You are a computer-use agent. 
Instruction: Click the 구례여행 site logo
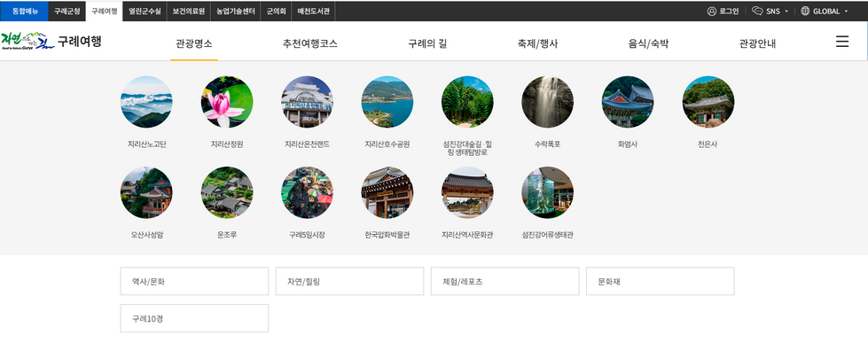point(51,41)
